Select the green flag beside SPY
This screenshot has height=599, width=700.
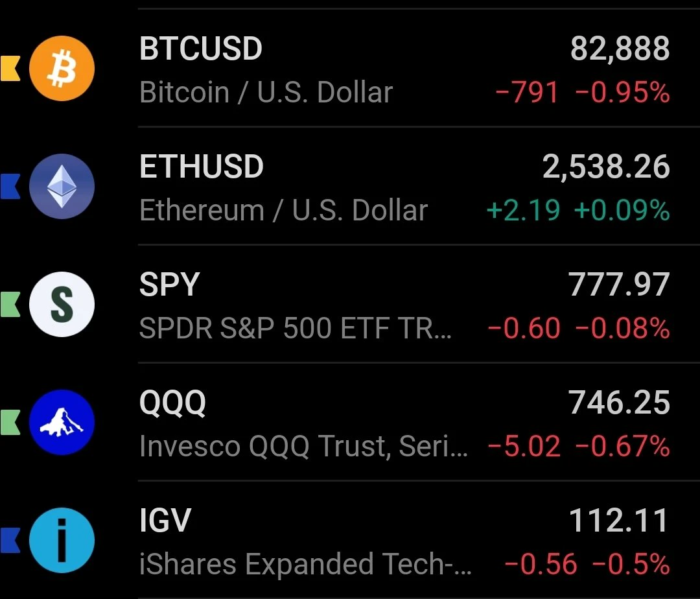tap(10, 304)
